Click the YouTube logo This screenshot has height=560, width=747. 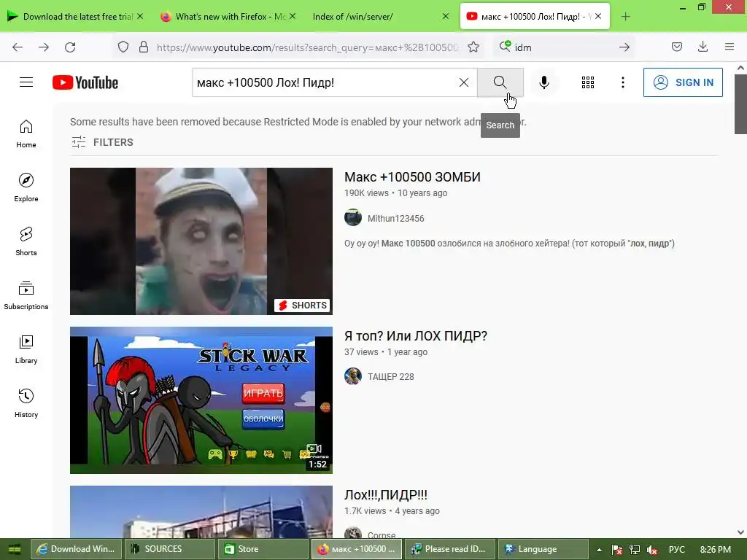click(85, 82)
